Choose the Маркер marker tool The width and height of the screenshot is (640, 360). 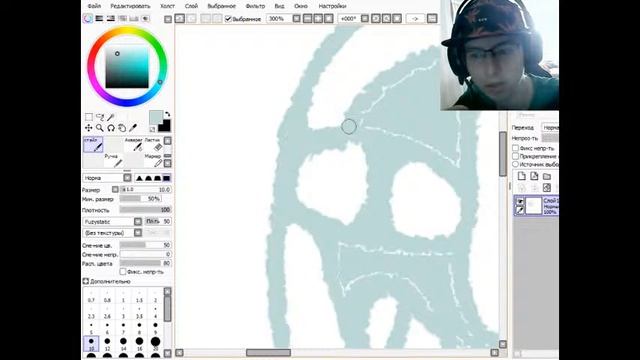153,160
